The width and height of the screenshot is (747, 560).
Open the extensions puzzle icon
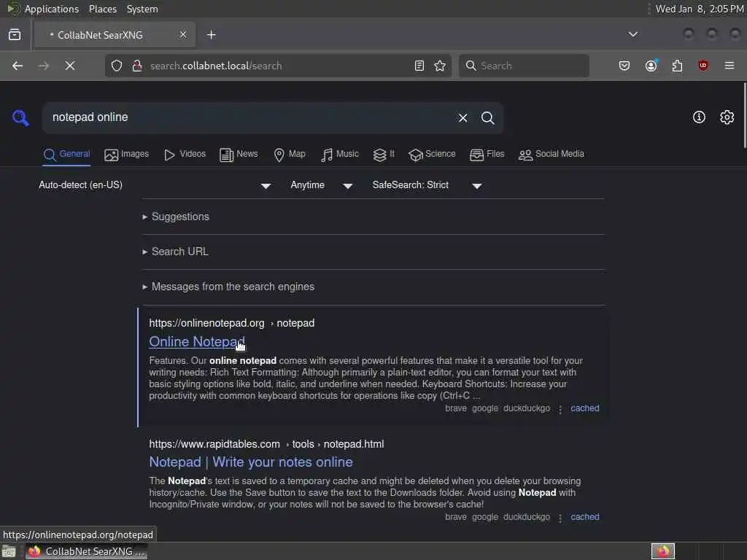tap(677, 66)
